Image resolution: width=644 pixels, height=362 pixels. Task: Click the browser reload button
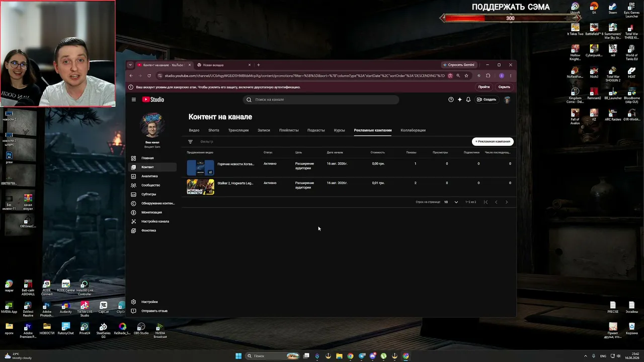149,76
